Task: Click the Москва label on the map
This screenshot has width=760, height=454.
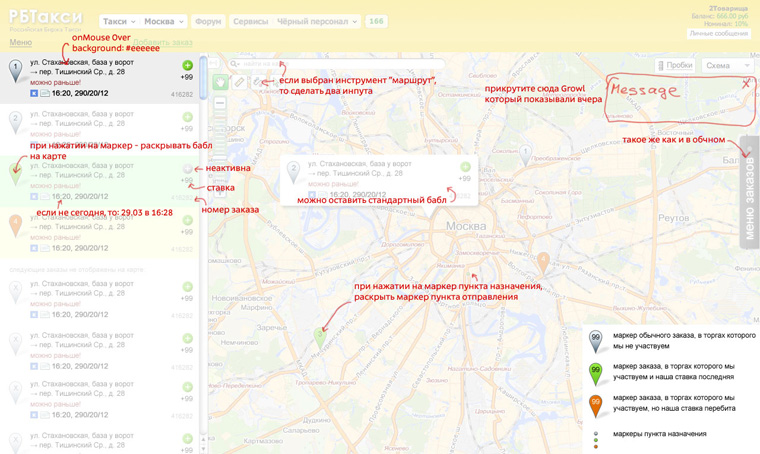Action: tap(466, 226)
